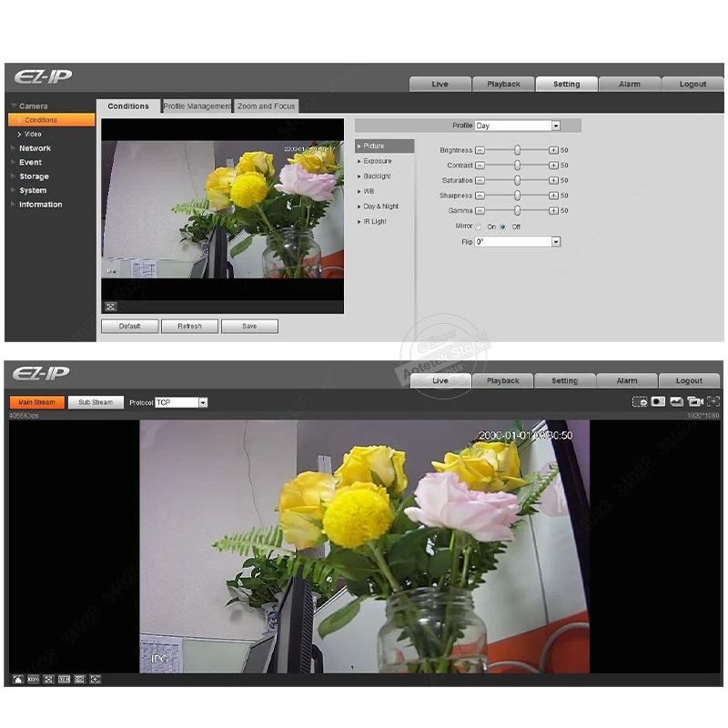Screen dimensions: 728x728
Task: Select the Picture settings category
Action: (384, 146)
